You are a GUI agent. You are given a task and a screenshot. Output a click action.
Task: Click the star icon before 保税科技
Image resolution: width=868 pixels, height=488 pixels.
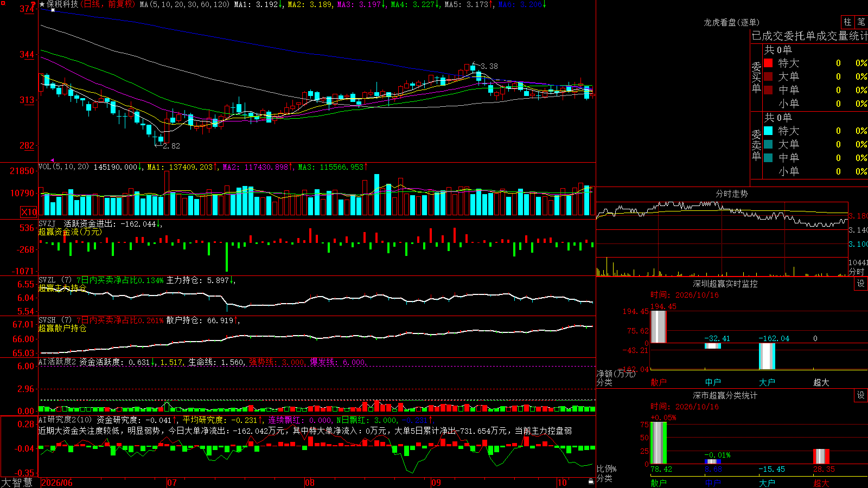click(42, 4)
